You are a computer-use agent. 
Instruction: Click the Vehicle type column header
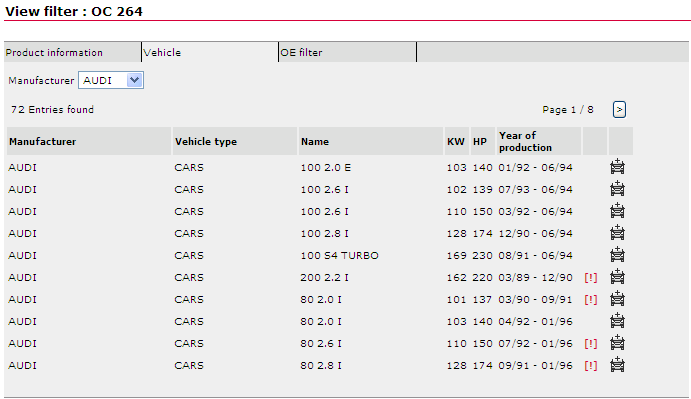click(235, 142)
